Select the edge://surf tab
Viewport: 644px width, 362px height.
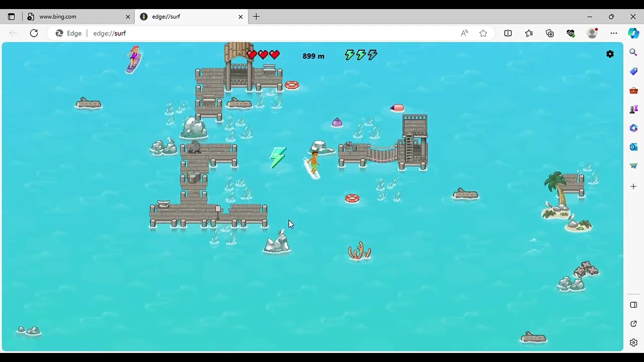point(192,17)
